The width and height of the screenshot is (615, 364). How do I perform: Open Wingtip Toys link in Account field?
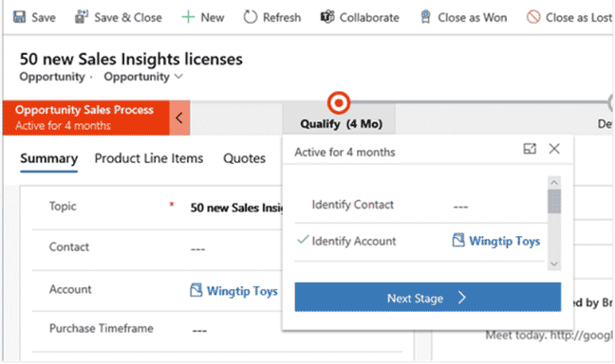point(242,291)
